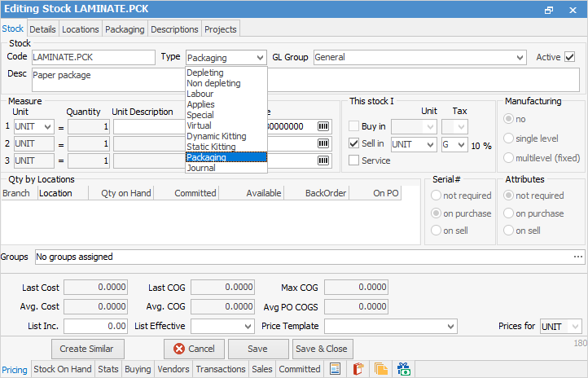Open the Projects tab
The height and width of the screenshot is (378, 588).
coord(221,29)
